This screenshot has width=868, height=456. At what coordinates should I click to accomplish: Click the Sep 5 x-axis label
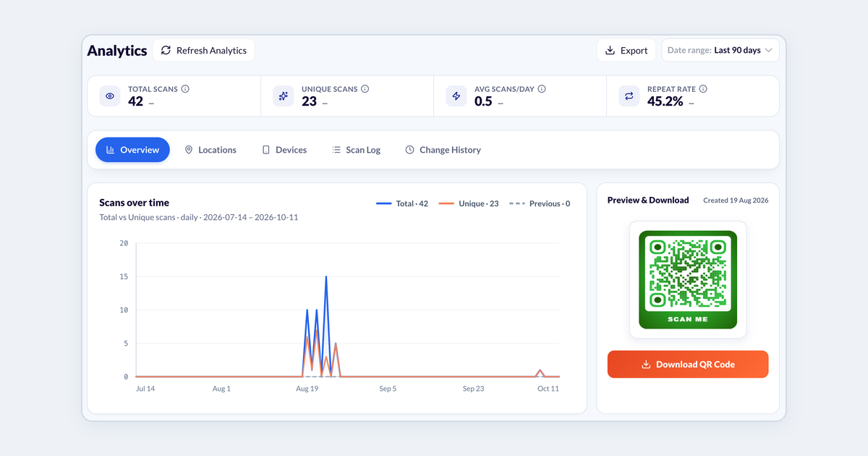click(388, 389)
